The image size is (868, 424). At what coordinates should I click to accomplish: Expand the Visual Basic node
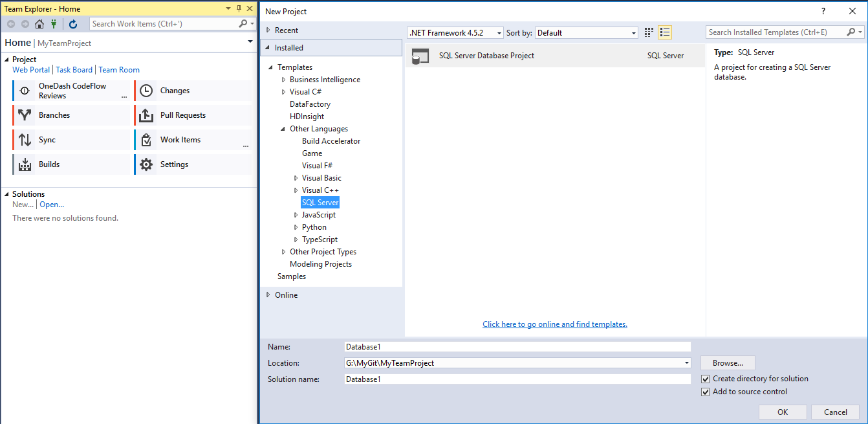[296, 178]
